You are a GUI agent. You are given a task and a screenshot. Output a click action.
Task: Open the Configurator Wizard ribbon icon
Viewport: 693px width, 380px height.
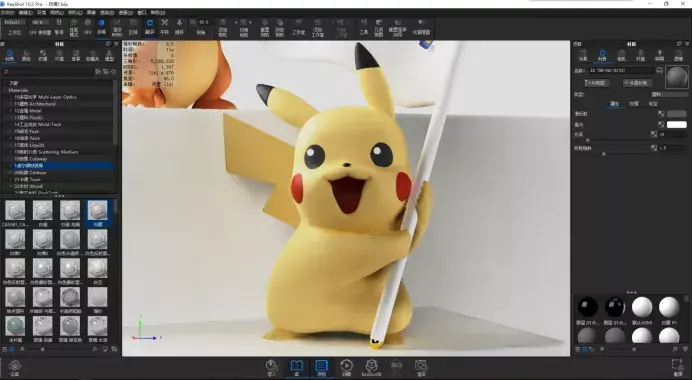(397, 27)
